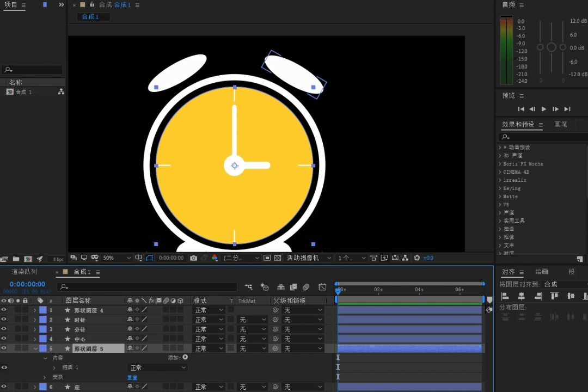The width and height of the screenshot is (588, 392).
Task: Open grid and guide options icon
Action: point(138,258)
